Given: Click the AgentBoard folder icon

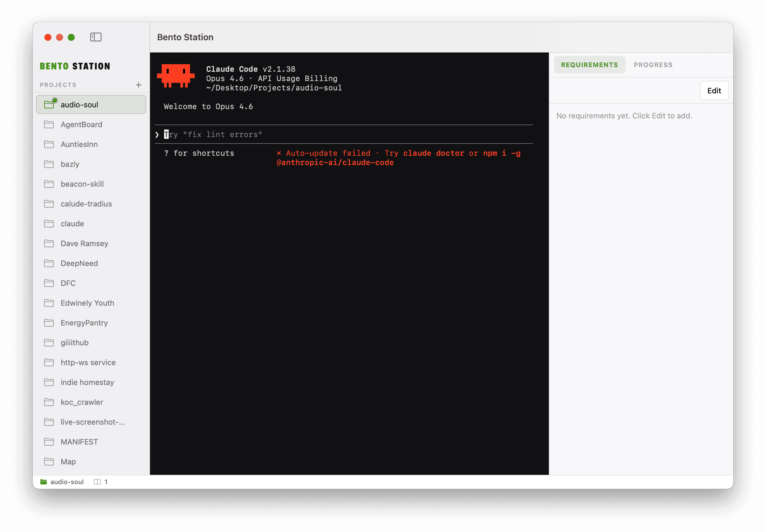Looking at the screenshot, I should point(49,125).
